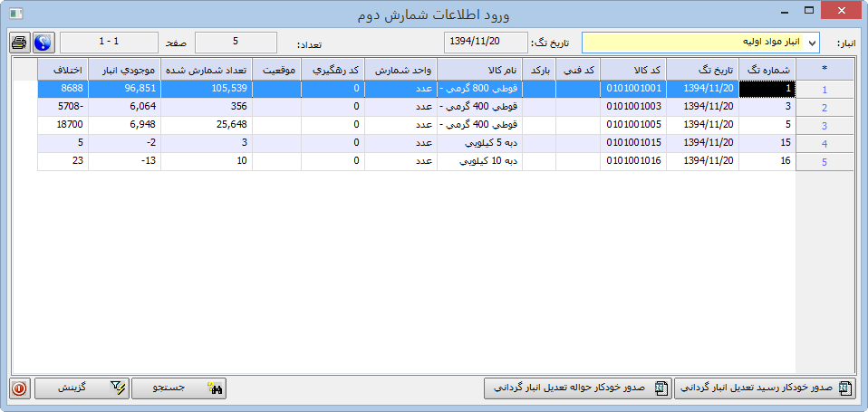This screenshot has height=412, width=868.
Task: Open help with the blue question-mark icon
Action: [x=43, y=43]
